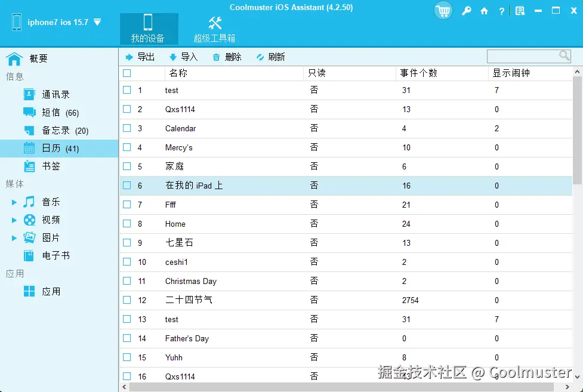Viewport: 583px width, 392px height.
Task: Check the box for 家庭 row
Action: tap(127, 166)
